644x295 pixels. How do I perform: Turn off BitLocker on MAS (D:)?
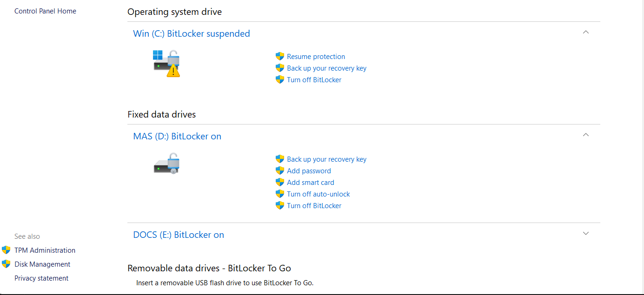tap(314, 206)
